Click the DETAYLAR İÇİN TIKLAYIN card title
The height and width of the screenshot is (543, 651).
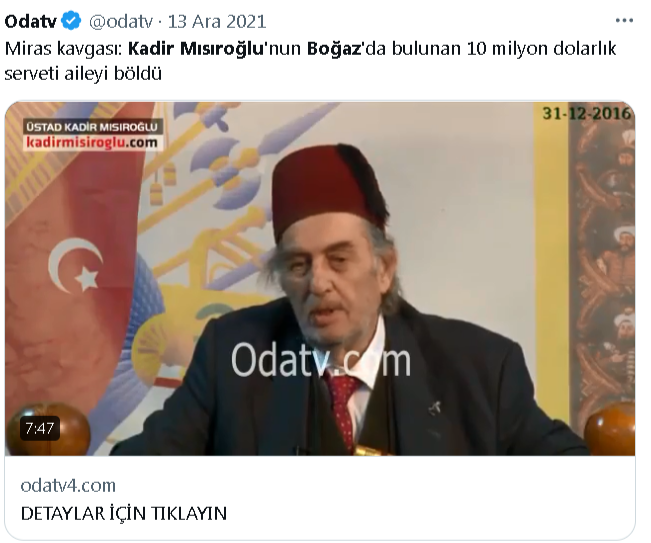pos(124,514)
